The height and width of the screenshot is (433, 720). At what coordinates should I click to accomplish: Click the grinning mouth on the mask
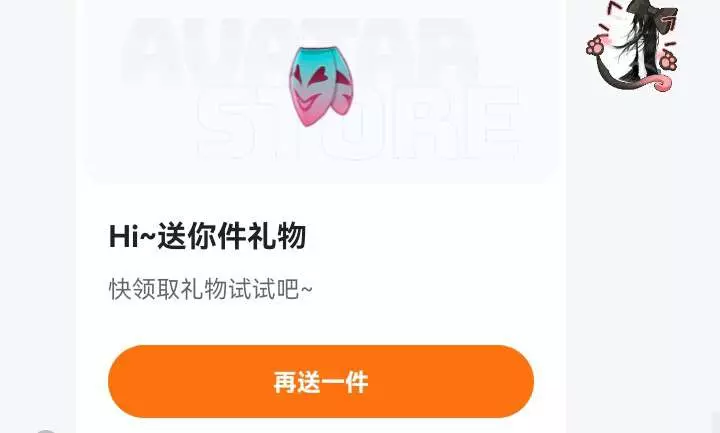pos(309,101)
